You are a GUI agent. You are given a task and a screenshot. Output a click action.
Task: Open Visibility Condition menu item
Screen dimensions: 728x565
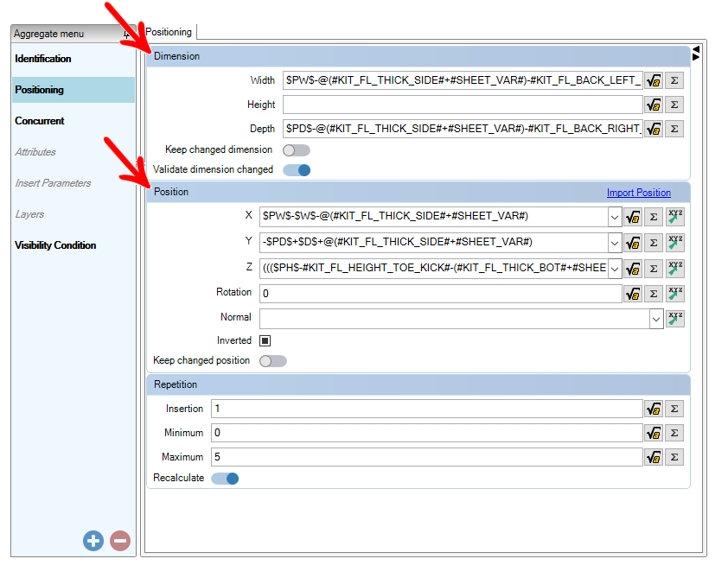click(x=55, y=245)
